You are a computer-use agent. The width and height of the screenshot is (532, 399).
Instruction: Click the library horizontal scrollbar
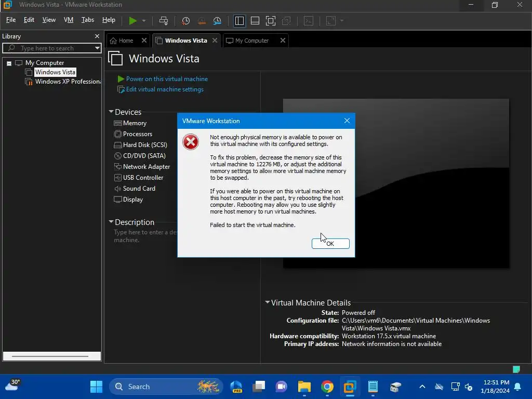[50, 356]
